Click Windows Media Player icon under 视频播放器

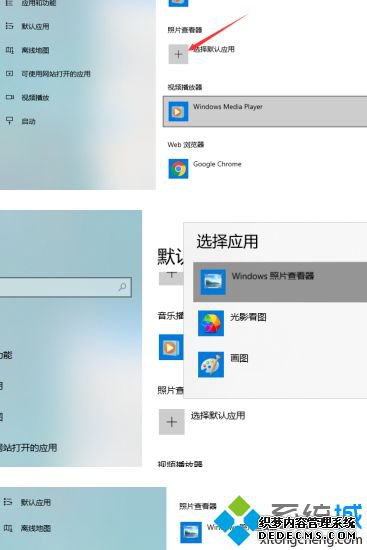click(x=178, y=112)
